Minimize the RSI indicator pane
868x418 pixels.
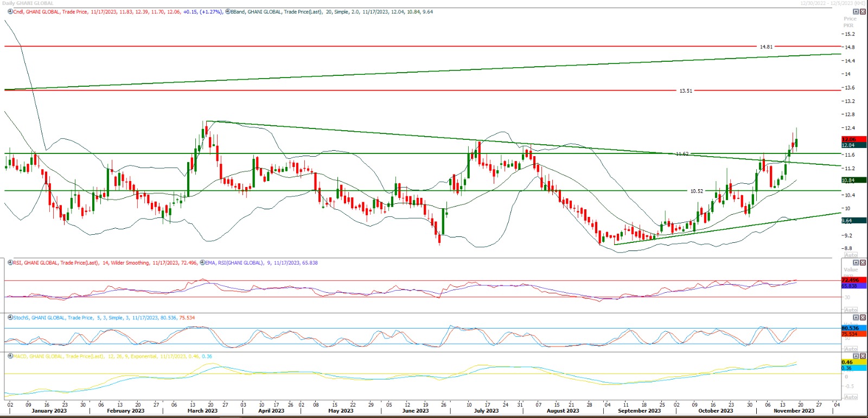pos(856,262)
